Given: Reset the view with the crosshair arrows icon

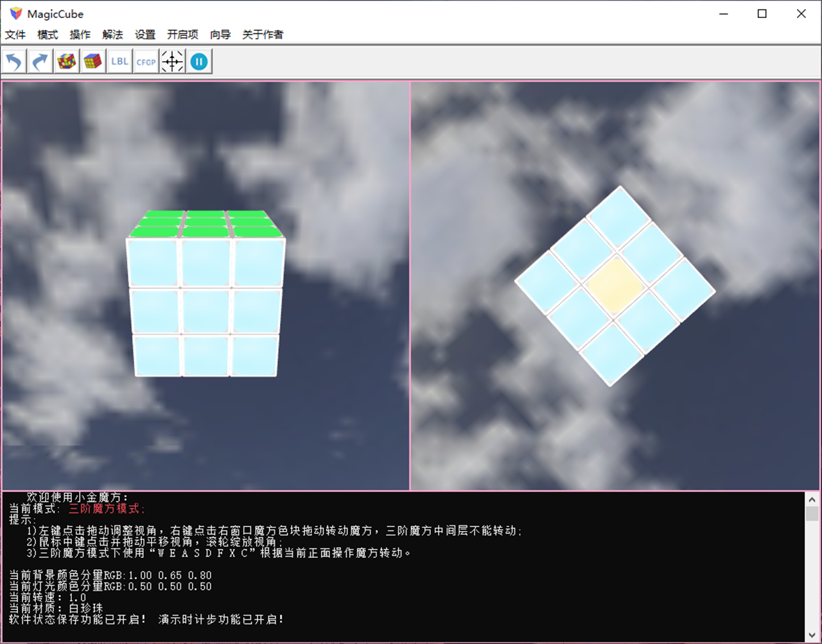Looking at the screenshot, I should pyautogui.click(x=172, y=62).
